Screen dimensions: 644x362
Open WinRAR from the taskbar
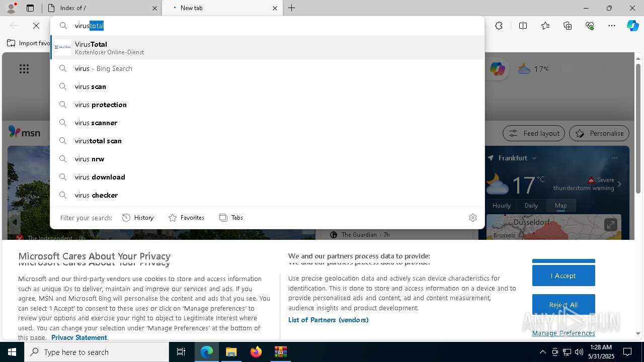pyautogui.click(x=280, y=352)
